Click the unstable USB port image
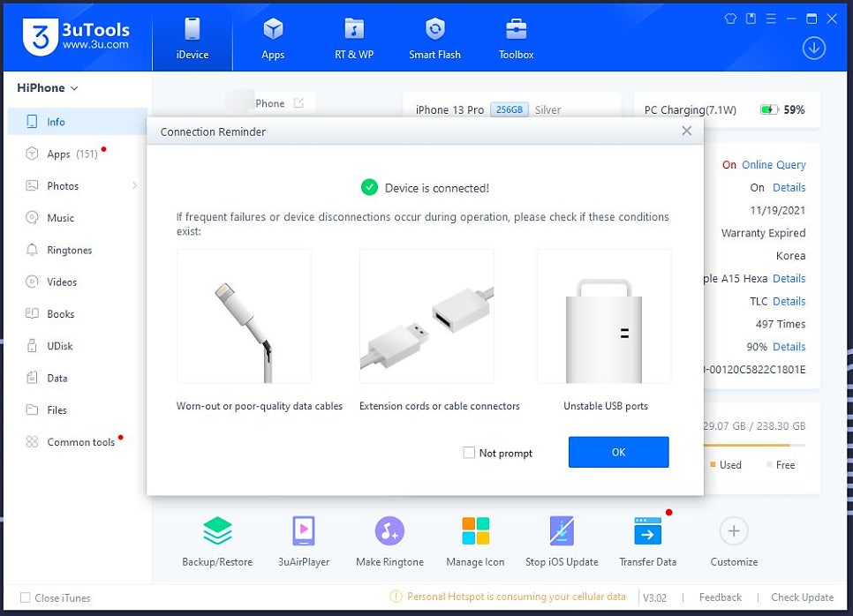The width and height of the screenshot is (853, 616). [604, 317]
